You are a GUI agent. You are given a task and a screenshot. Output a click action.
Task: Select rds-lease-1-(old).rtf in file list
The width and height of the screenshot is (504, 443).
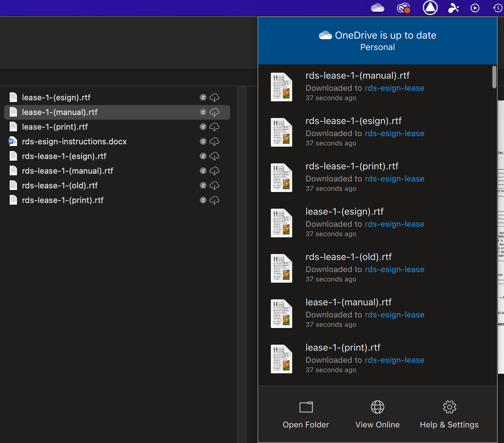coord(117,185)
